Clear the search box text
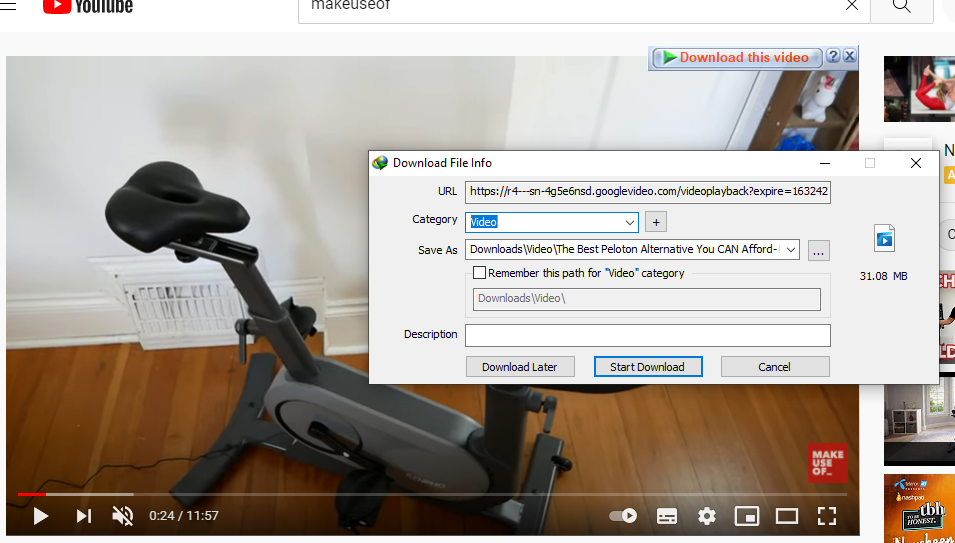 pyautogui.click(x=852, y=6)
